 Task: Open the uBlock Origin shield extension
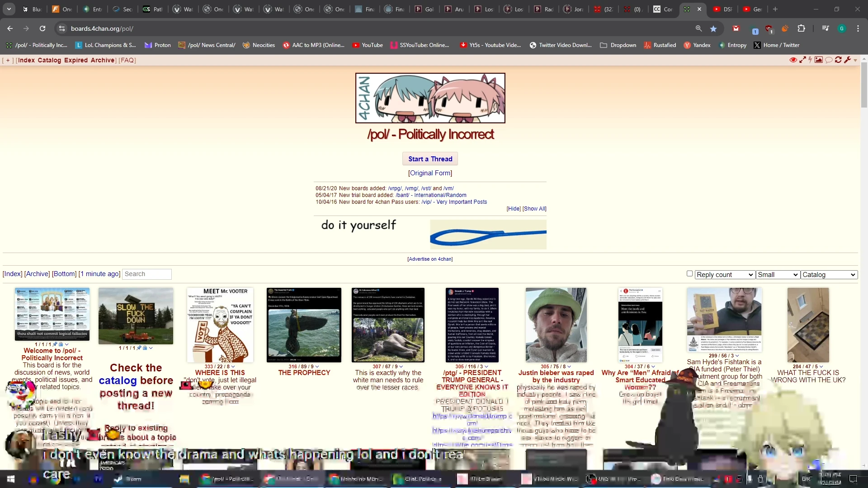[x=769, y=29]
